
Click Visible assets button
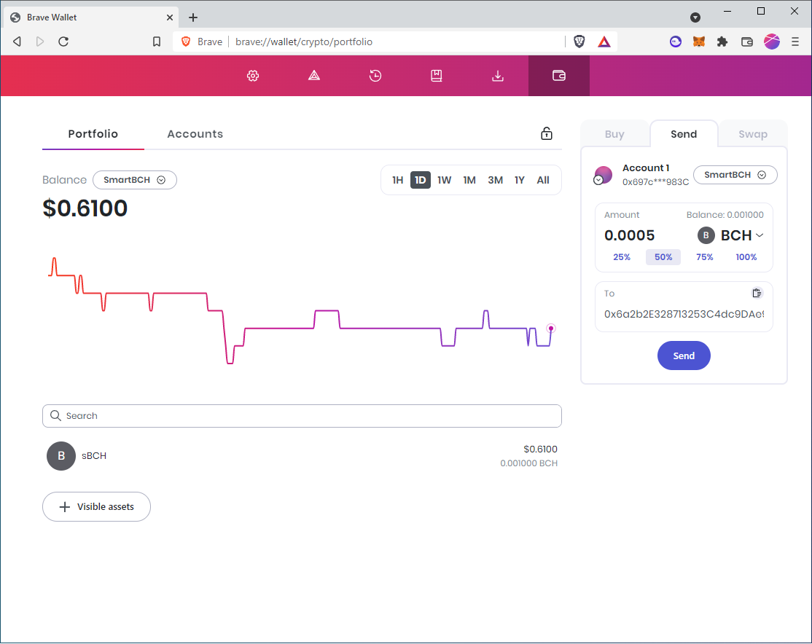96,507
